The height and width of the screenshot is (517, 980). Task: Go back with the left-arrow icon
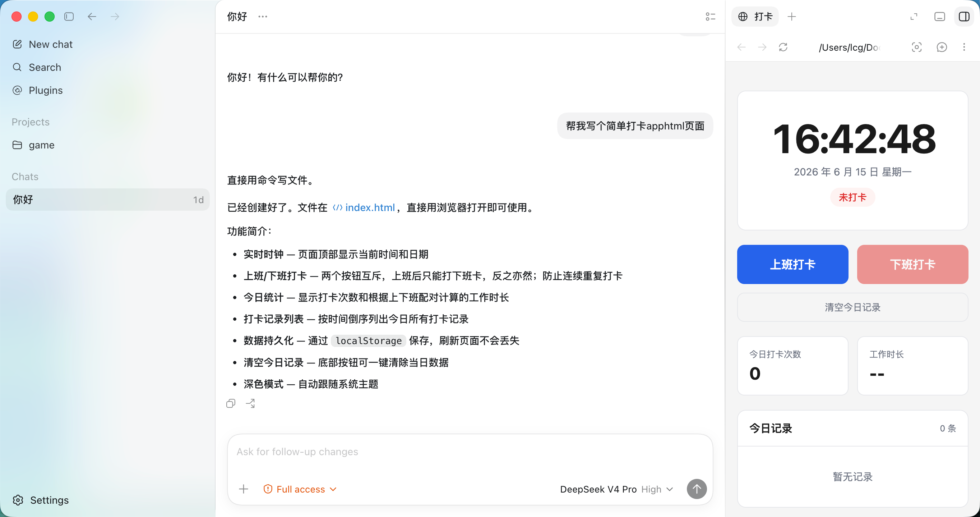tap(92, 17)
